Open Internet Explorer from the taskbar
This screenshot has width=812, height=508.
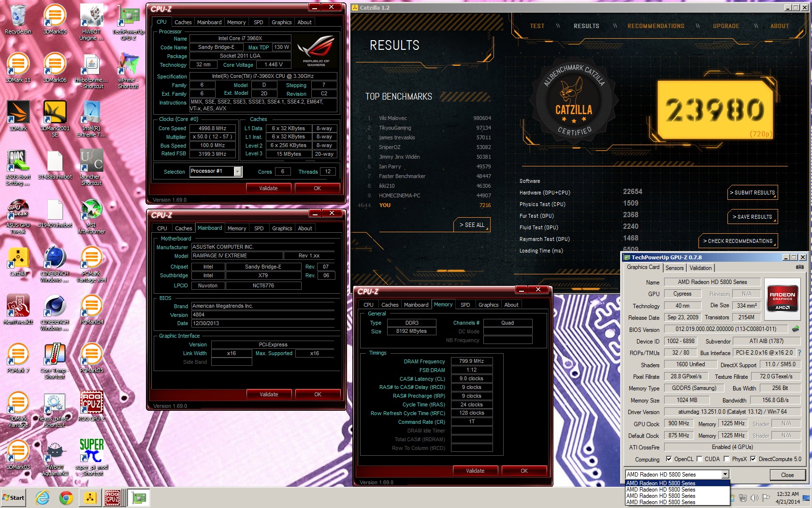[x=43, y=497]
